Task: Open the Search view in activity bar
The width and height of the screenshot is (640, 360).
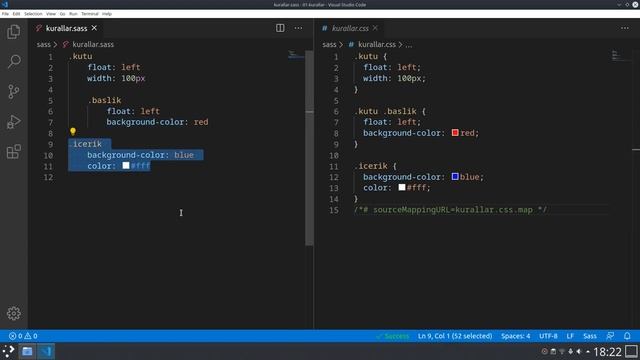Action: pyautogui.click(x=13, y=61)
